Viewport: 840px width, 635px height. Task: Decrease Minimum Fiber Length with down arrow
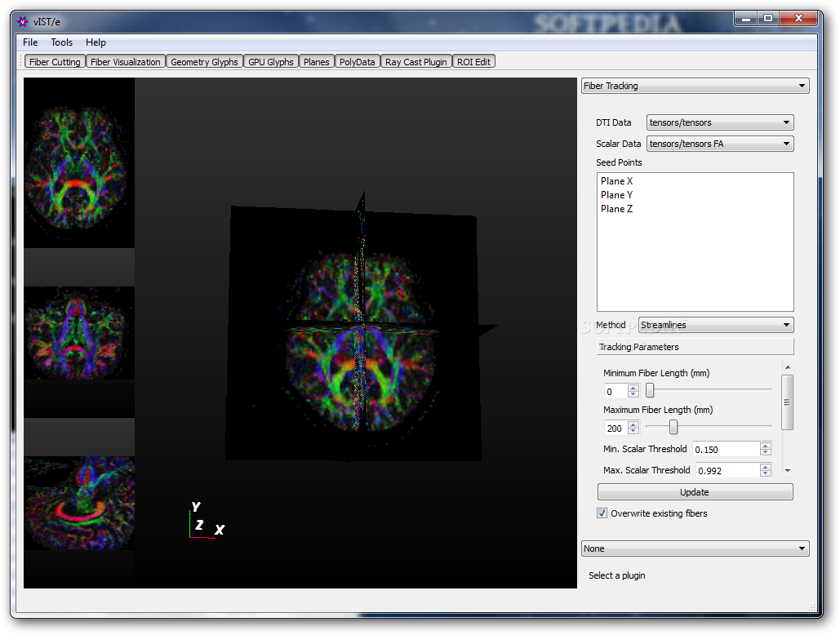tap(633, 394)
